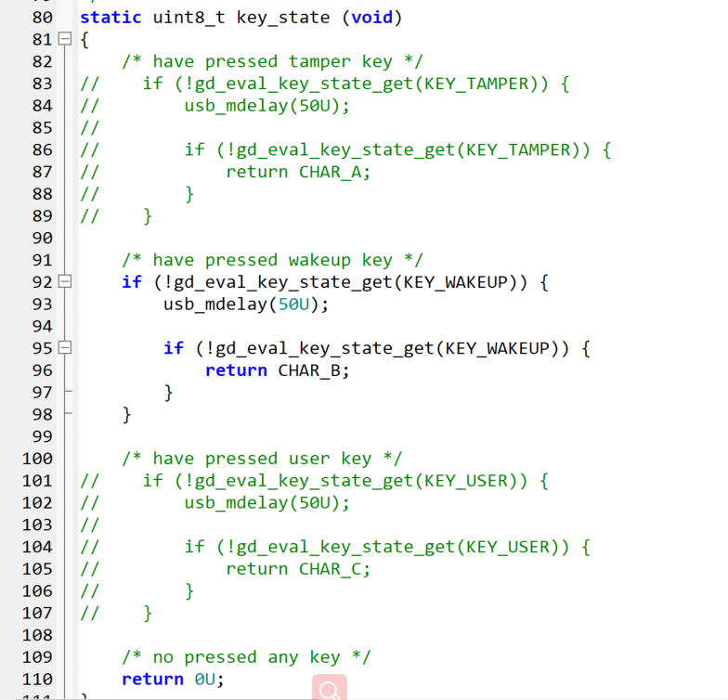Image resolution: width=728 pixels, height=700 pixels.
Task: Click the magnifier search icon at bottom
Action: pos(330,689)
